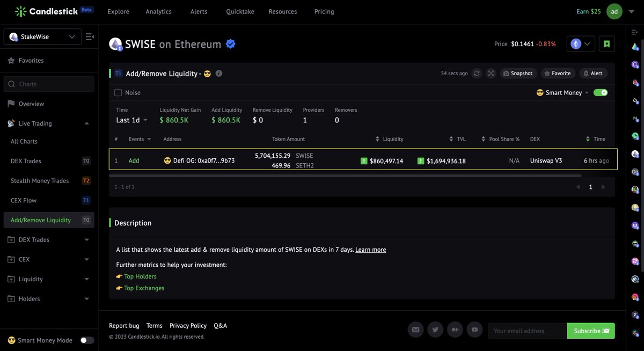
Task: Click the green exclamation icon beside $860,497.14
Action: click(364, 160)
